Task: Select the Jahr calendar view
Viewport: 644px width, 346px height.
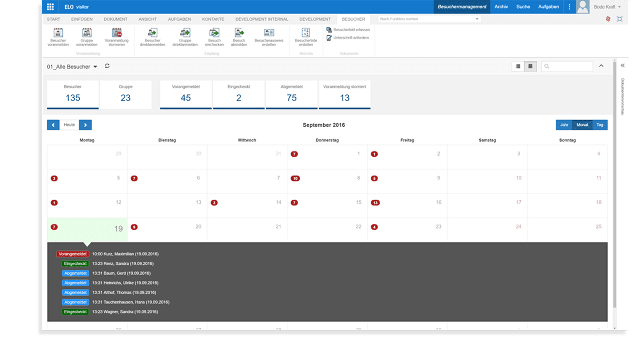Action: pos(564,125)
